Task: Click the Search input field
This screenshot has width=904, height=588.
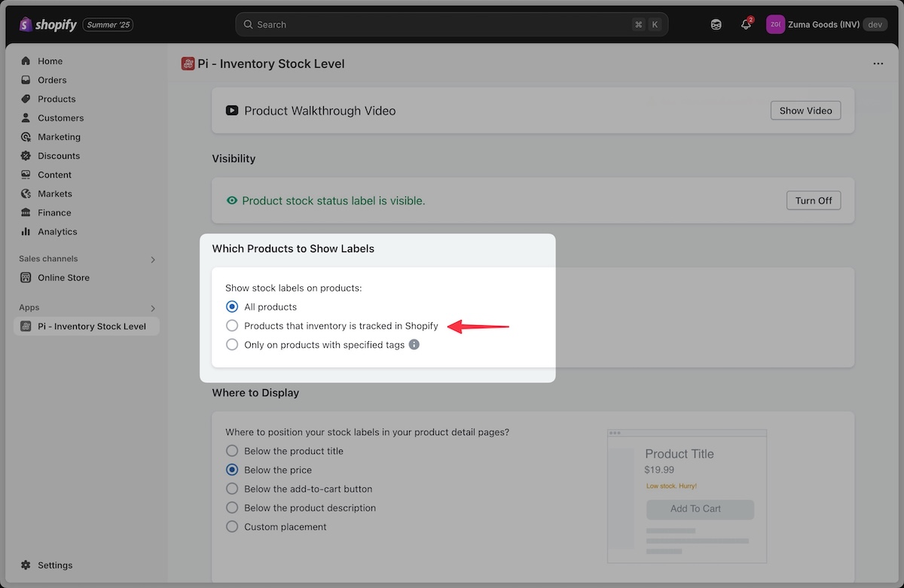Action: click(x=452, y=25)
